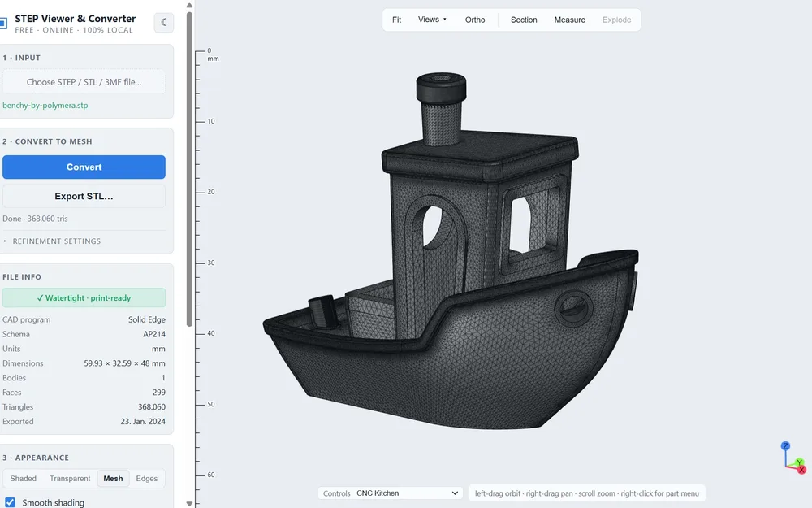Click the benchy-by-polymera.stp file name
This screenshot has height=508, width=812.
(x=45, y=105)
